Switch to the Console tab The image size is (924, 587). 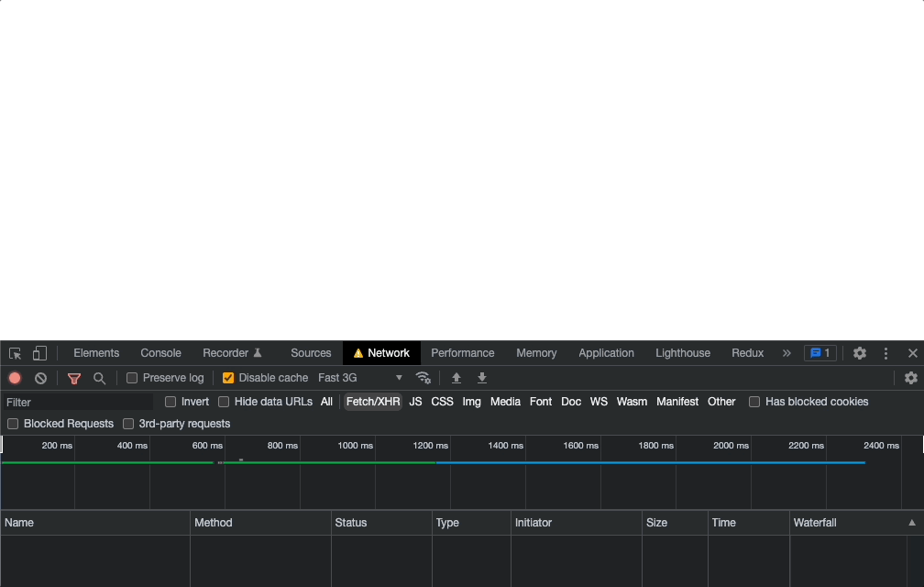[x=160, y=353]
